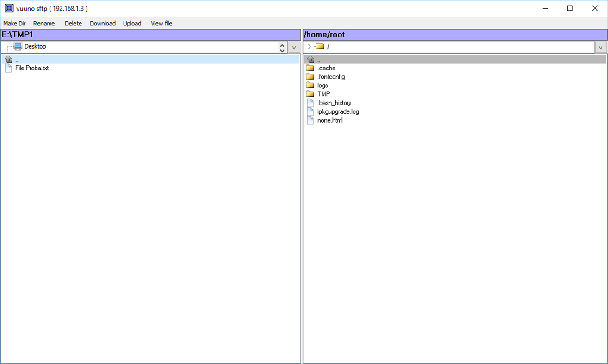The image size is (608, 364).
Task: Select the logs folder name
Action: click(323, 86)
